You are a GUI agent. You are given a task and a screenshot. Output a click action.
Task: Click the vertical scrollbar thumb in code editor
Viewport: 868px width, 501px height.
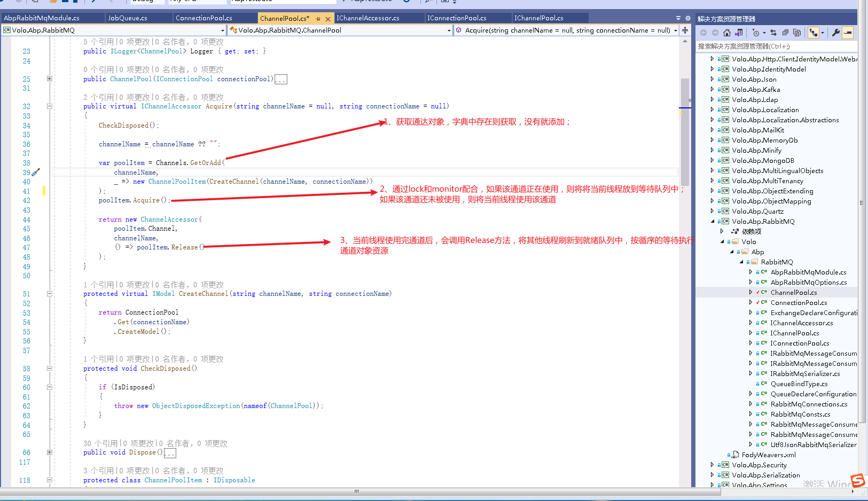685,132
